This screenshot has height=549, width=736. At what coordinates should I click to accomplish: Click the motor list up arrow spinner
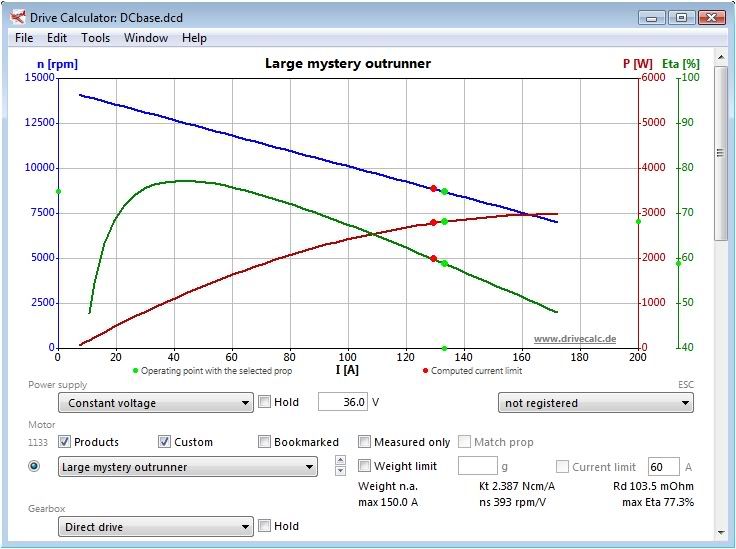tap(340, 461)
